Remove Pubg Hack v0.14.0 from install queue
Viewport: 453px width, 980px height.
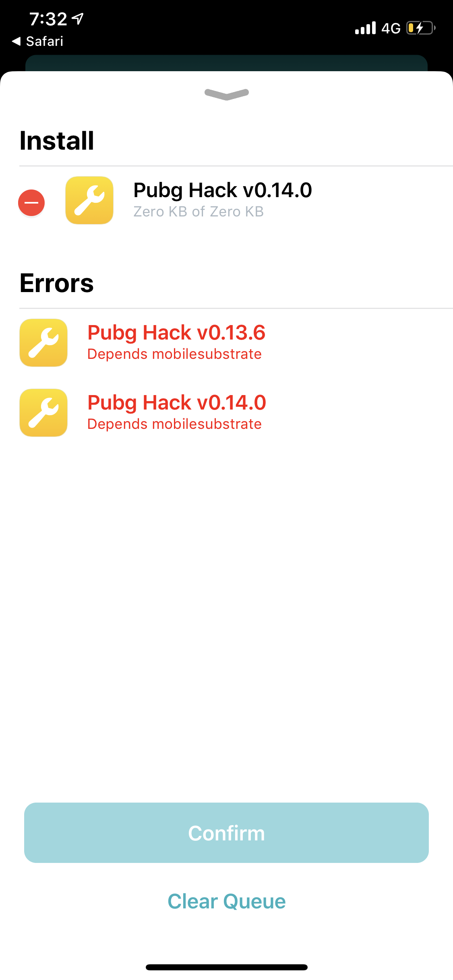click(x=31, y=202)
